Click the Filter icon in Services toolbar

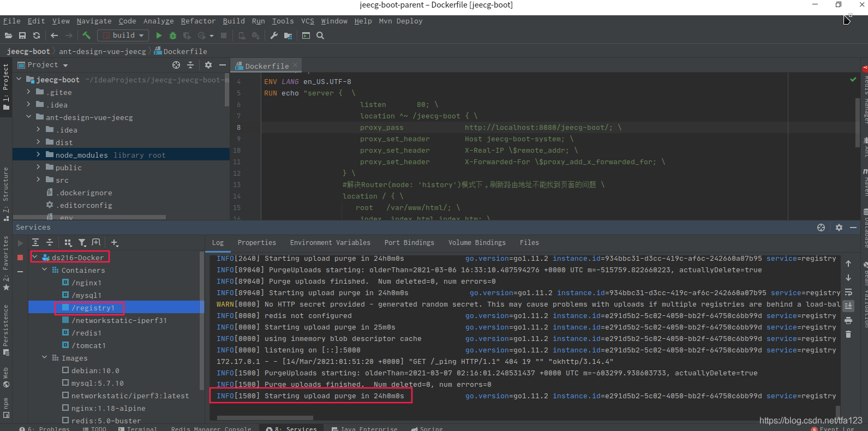pyautogui.click(x=82, y=243)
